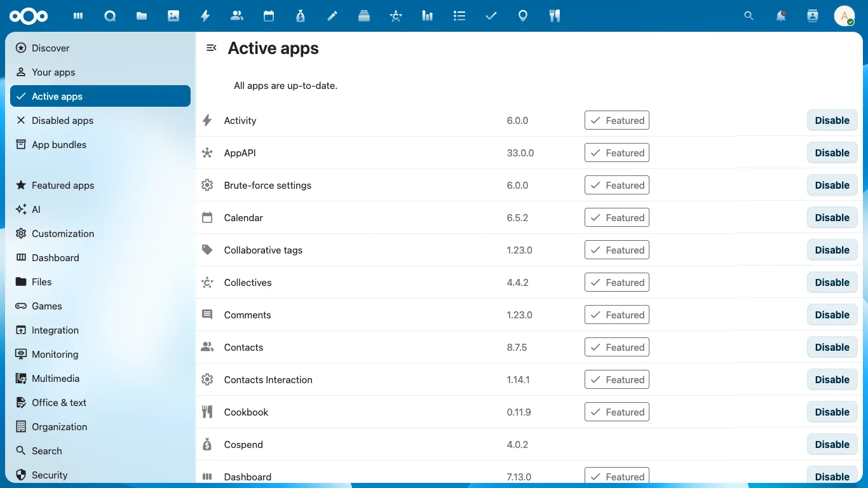This screenshot has width=868, height=488.
Task: Open the bar chart app icon in the top bar
Action: coord(428,16)
